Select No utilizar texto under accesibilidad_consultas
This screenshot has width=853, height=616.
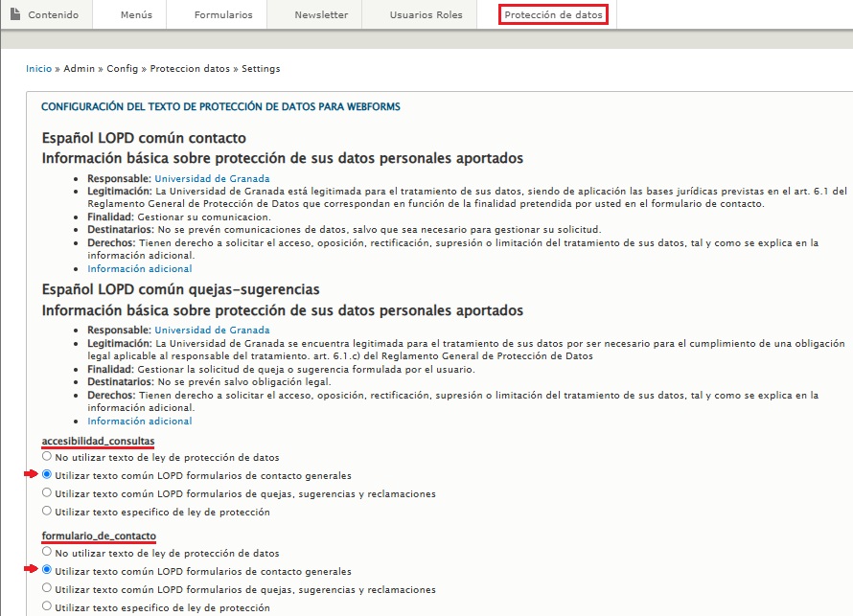pyautogui.click(x=46, y=456)
